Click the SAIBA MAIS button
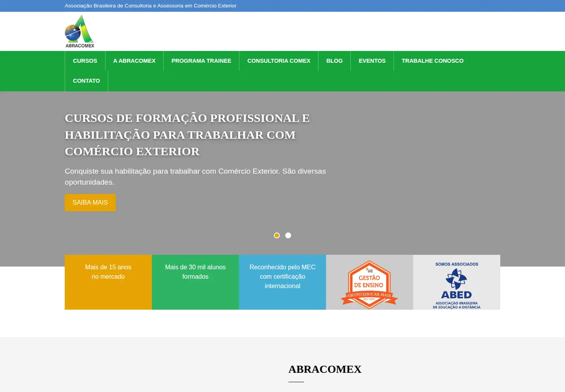 pos(90,203)
